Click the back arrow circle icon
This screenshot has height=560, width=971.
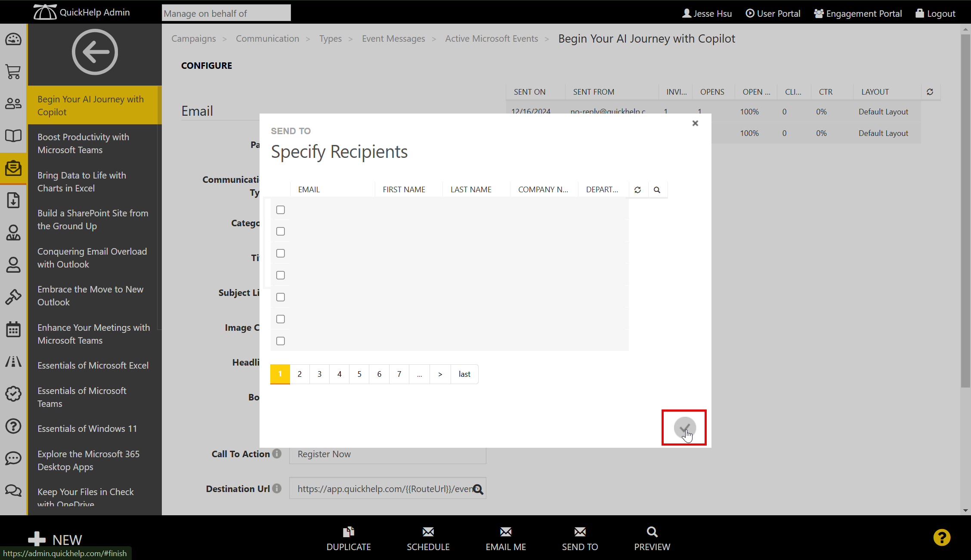95,52
